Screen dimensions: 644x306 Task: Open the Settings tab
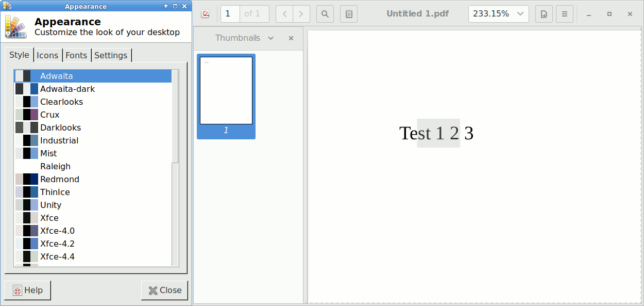pyautogui.click(x=111, y=55)
